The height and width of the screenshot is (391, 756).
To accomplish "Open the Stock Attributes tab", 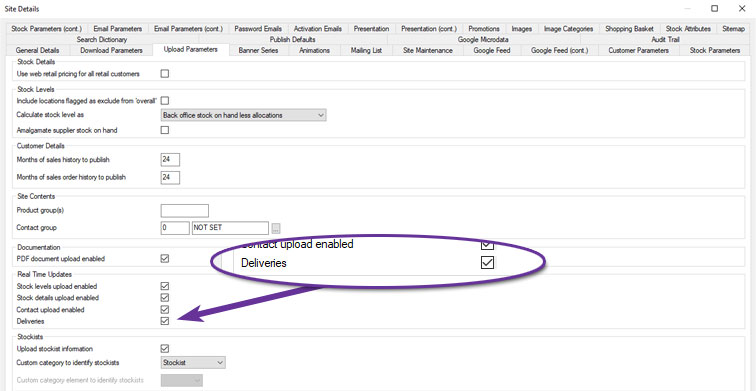I will (688, 29).
